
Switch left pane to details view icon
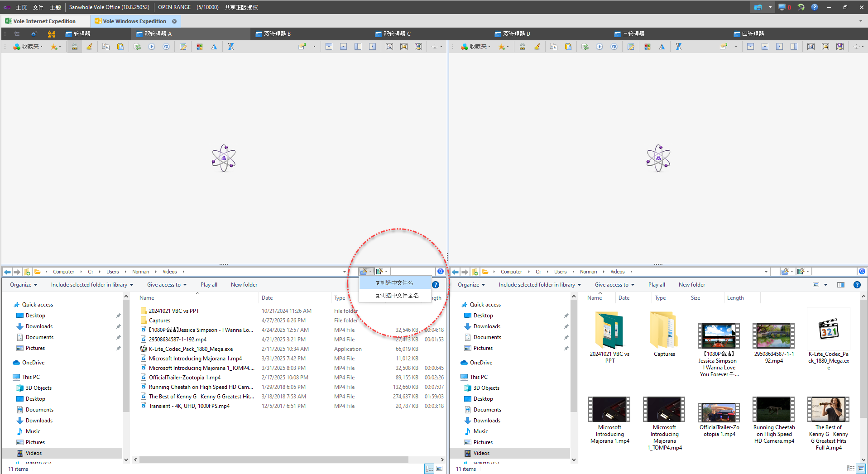point(429,469)
